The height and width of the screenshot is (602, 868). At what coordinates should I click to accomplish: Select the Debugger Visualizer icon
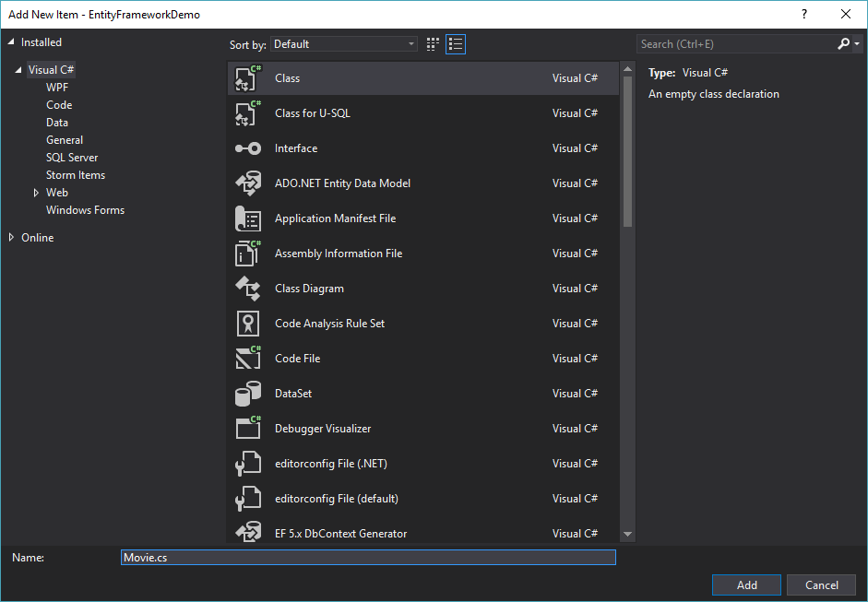pos(248,429)
